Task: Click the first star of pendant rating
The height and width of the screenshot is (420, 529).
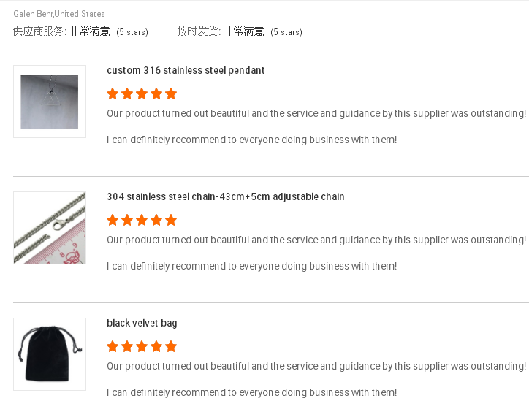Action: (113, 93)
